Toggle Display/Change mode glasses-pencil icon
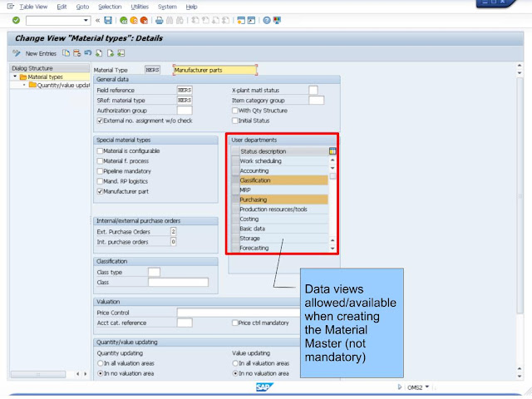This screenshot has height=399, width=532. pos(17,53)
